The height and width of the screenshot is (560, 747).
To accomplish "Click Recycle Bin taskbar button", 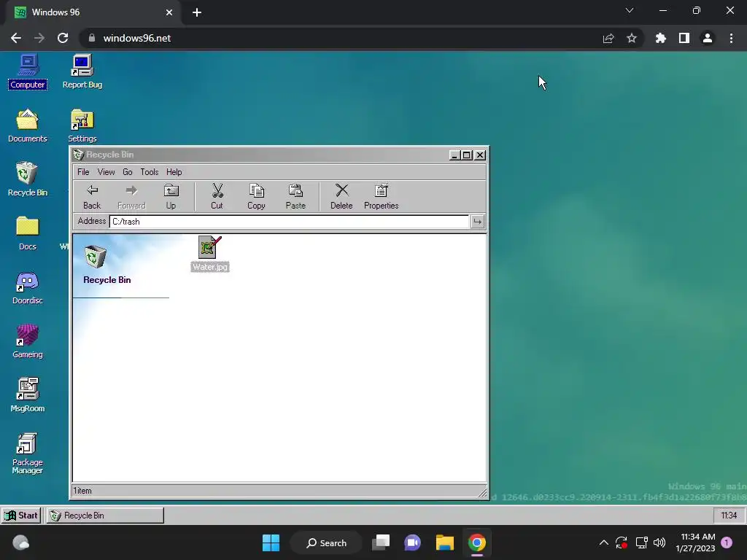I will coord(105,516).
